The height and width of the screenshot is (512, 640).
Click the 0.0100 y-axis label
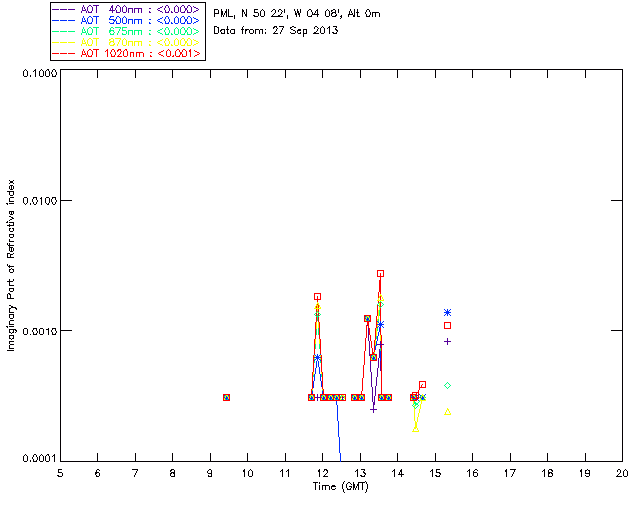click(39, 200)
